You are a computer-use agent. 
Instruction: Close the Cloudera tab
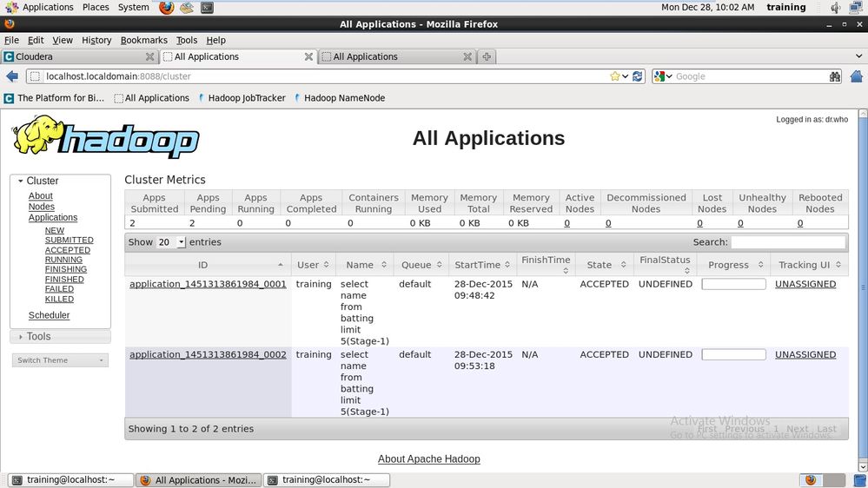click(x=149, y=57)
